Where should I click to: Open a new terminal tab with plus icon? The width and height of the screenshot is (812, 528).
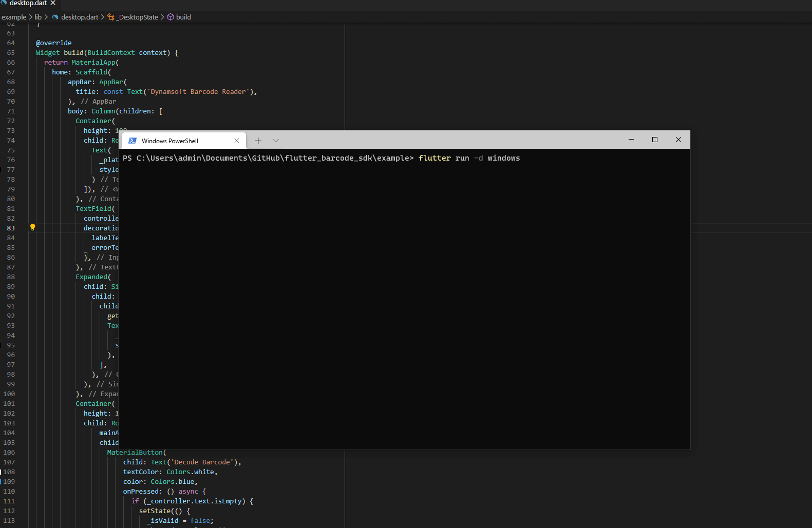point(258,141)
